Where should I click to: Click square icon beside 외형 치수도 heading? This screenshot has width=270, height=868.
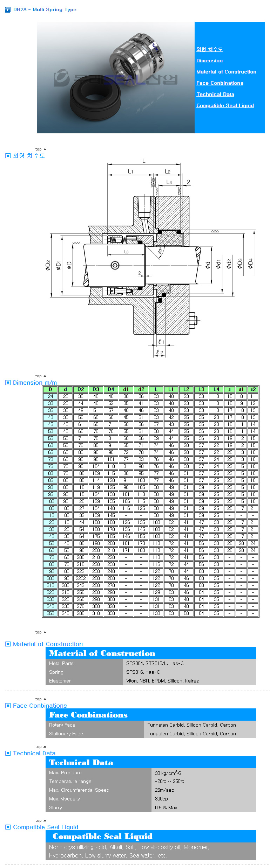[8, 156]
